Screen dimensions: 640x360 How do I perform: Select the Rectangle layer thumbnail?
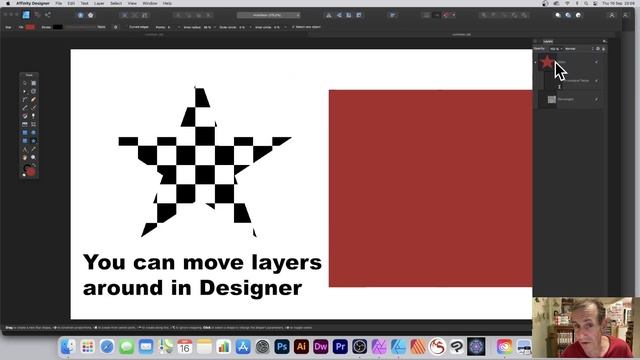point(551,99)
